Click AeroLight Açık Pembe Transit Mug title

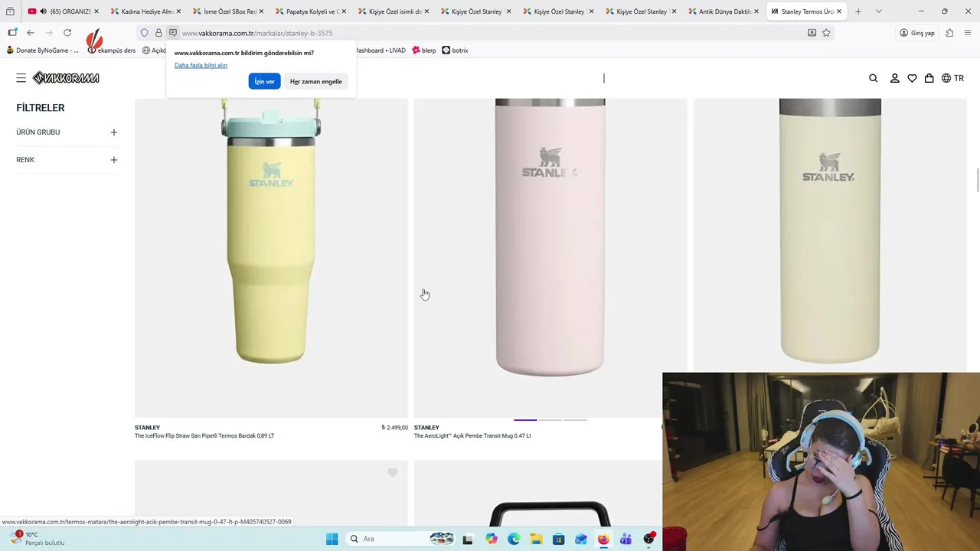pos(472,435)
